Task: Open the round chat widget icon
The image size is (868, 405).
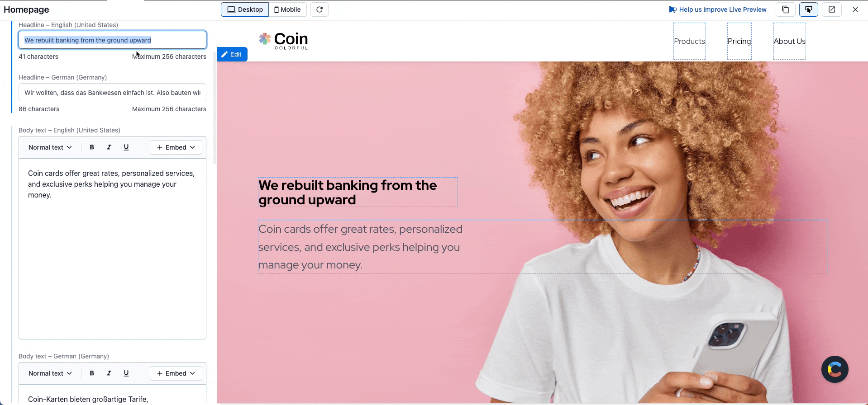Action: [x=835, y=369]
